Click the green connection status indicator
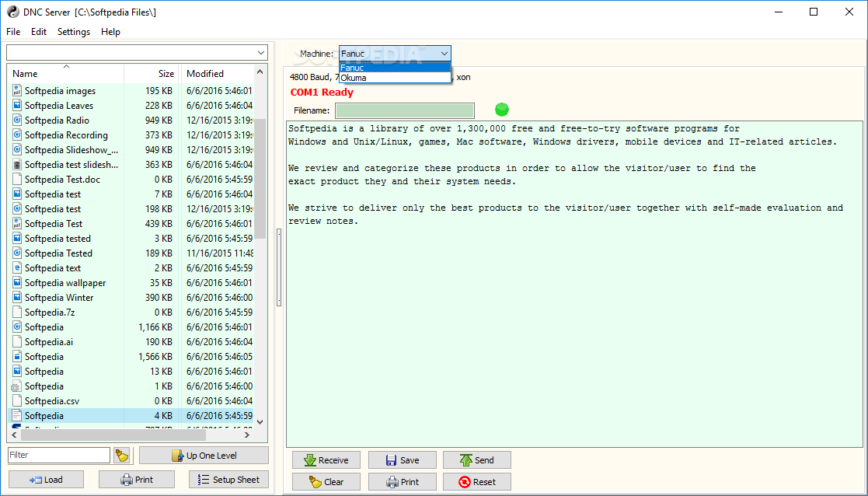Viewport: 868px width, 496px height. pos(501,110)
